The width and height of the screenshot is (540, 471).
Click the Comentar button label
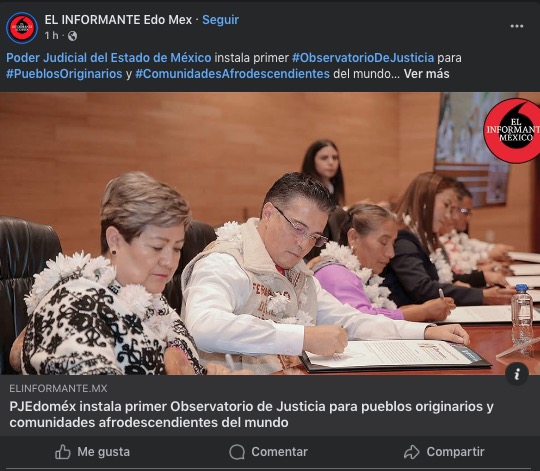click(279, 452)
